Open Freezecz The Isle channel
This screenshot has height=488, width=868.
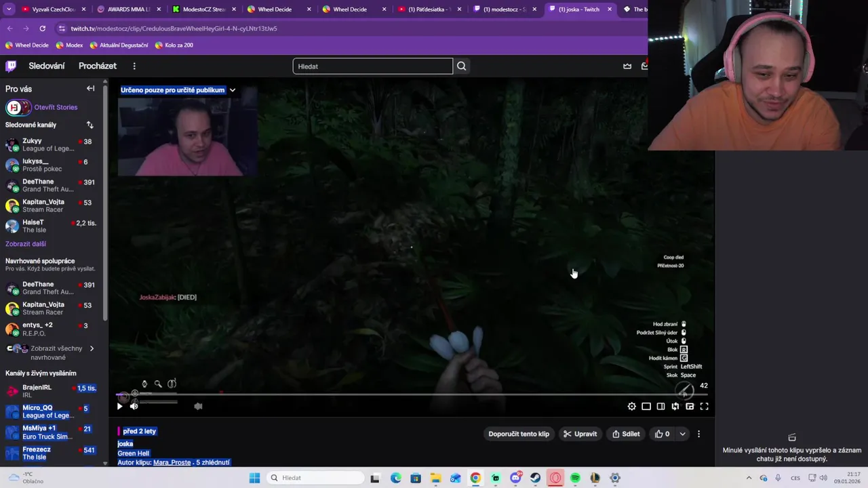tap(53, 453)
